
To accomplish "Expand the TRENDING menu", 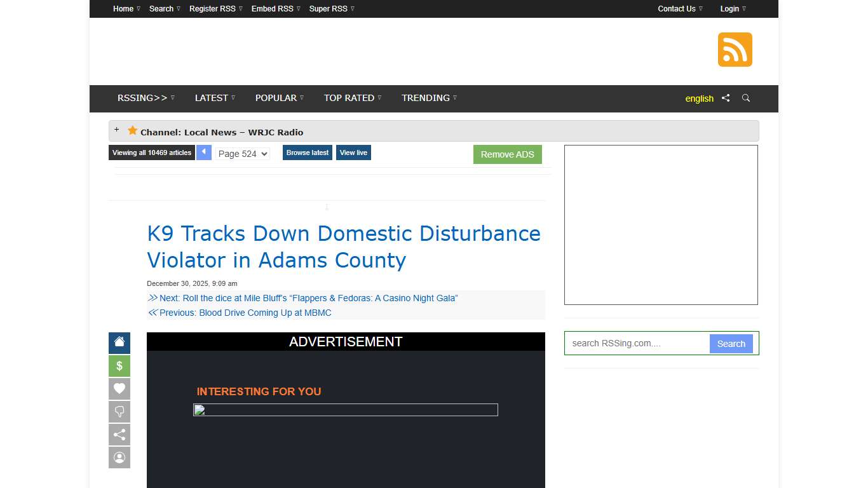I will pyautogui.click(x=429, y=98).
